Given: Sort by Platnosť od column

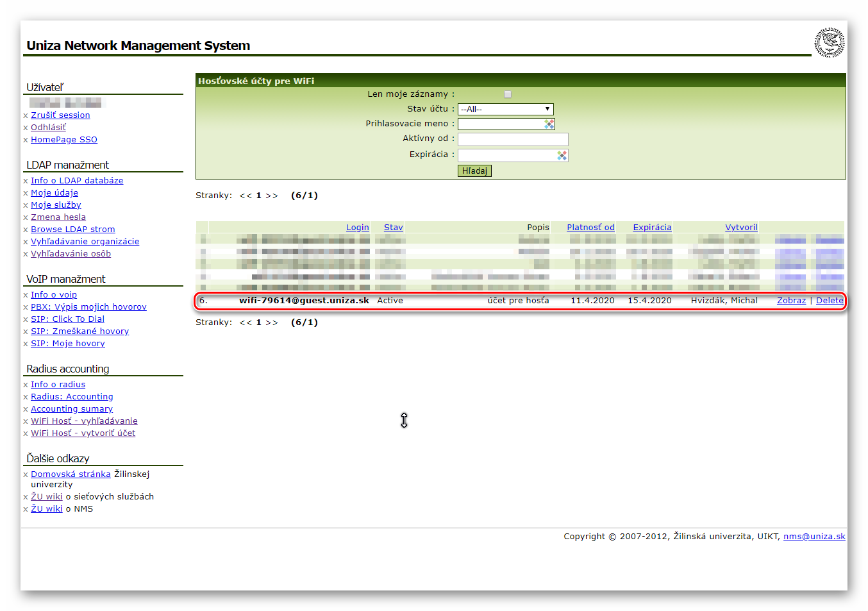Looking at the screenshot, I should coord(590,228).
